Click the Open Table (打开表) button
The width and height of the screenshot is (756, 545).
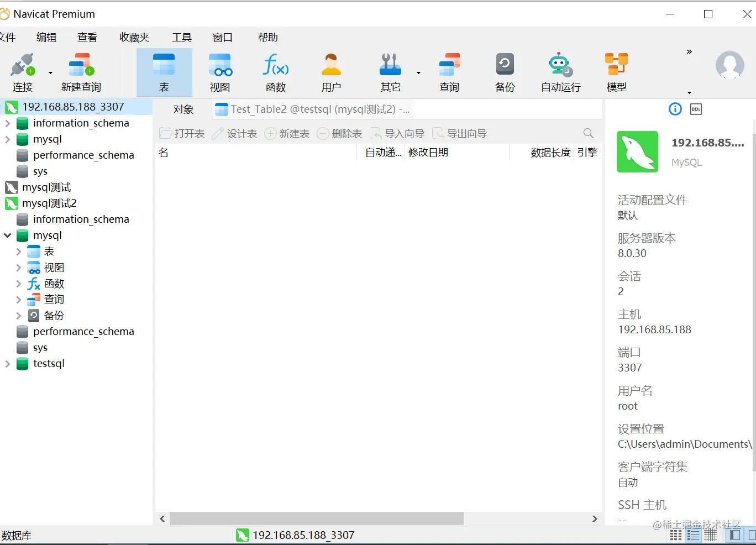pos(182,133)
